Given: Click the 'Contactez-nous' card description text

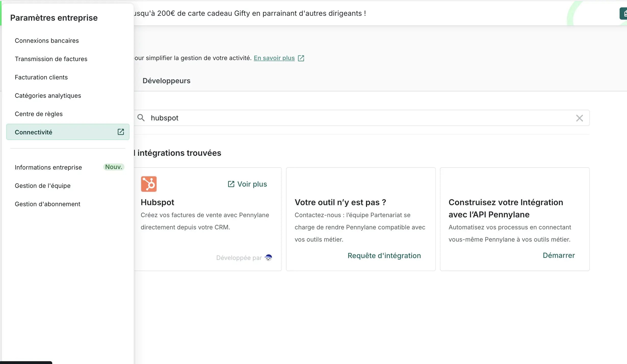Looking at the screenshot, I should [x=360, y=227].
